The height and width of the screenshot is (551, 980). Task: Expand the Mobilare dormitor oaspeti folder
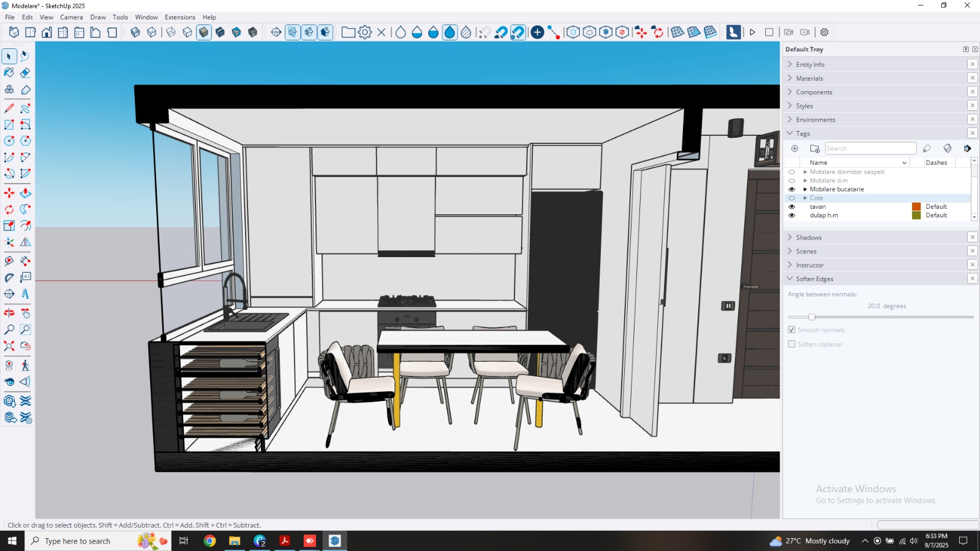(805, 172)
